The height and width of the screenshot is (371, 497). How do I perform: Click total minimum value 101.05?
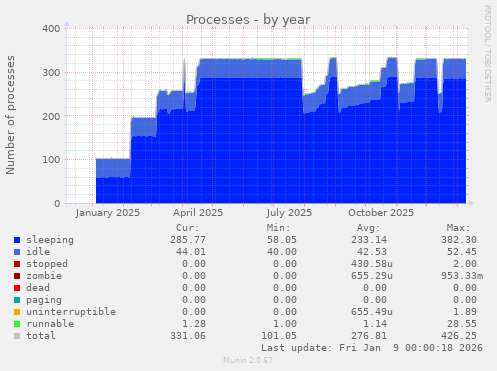(279, 336)
